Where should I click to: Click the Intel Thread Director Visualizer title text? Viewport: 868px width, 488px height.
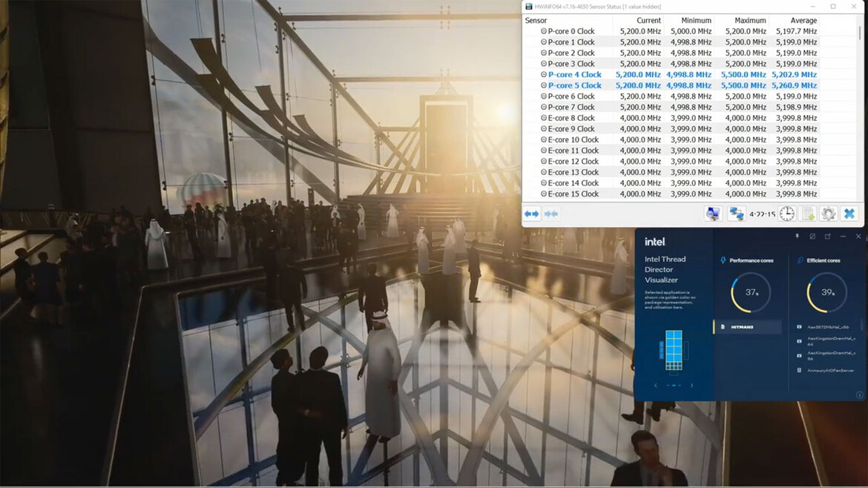click(x=665, y=269)
